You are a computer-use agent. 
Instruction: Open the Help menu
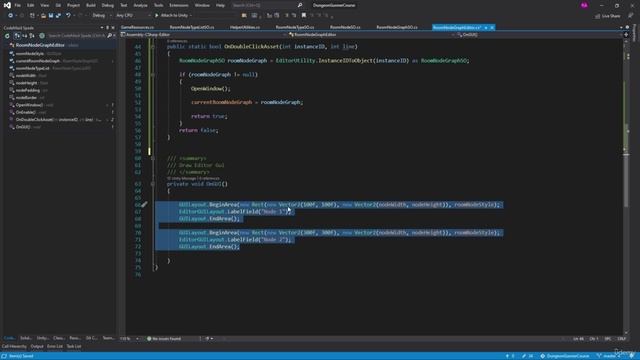coord(220,5)
